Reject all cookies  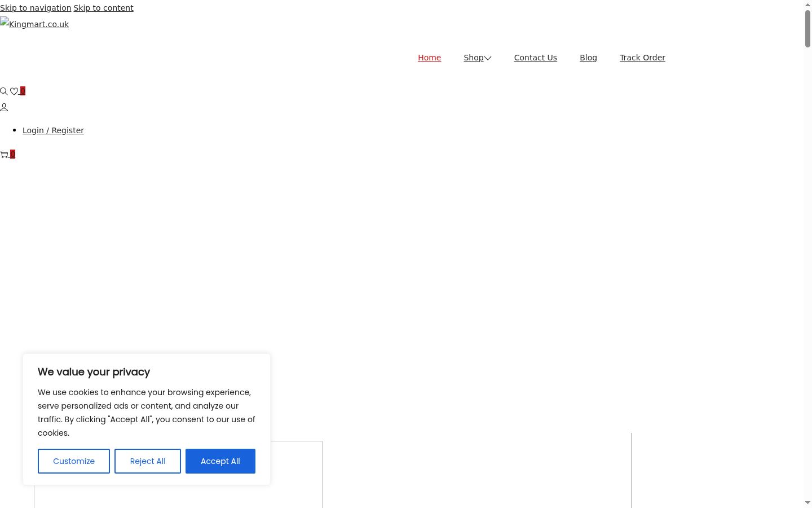(148, 461)
